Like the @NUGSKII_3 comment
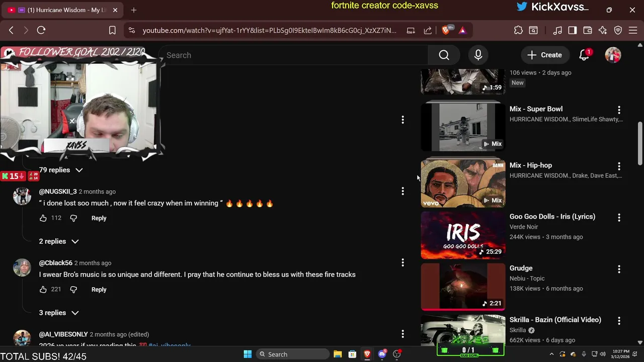The image size is (644, 362). [43, 218]
